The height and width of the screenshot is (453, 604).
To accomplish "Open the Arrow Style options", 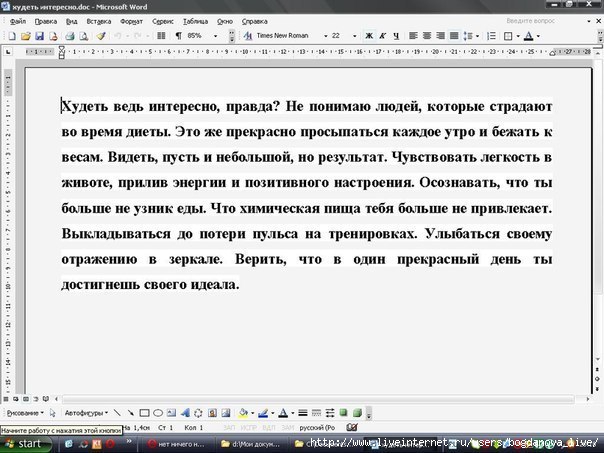I will 330,413.
